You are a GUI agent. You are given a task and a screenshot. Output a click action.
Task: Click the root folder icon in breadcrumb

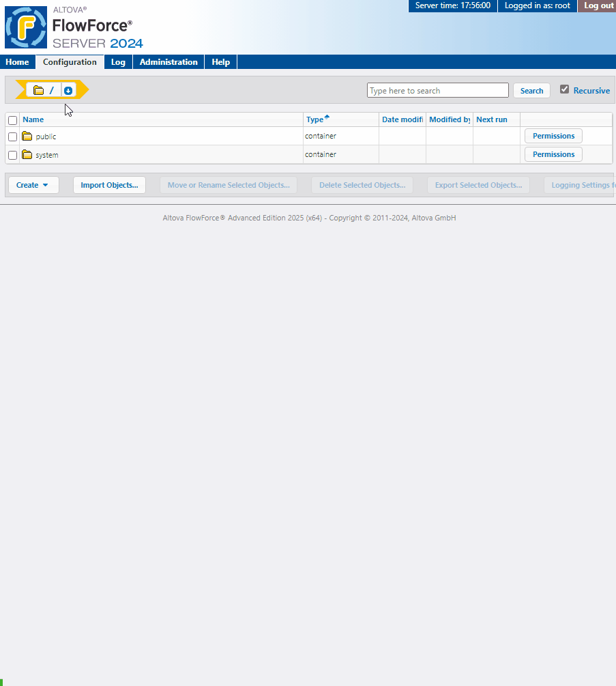click(39, 90)
